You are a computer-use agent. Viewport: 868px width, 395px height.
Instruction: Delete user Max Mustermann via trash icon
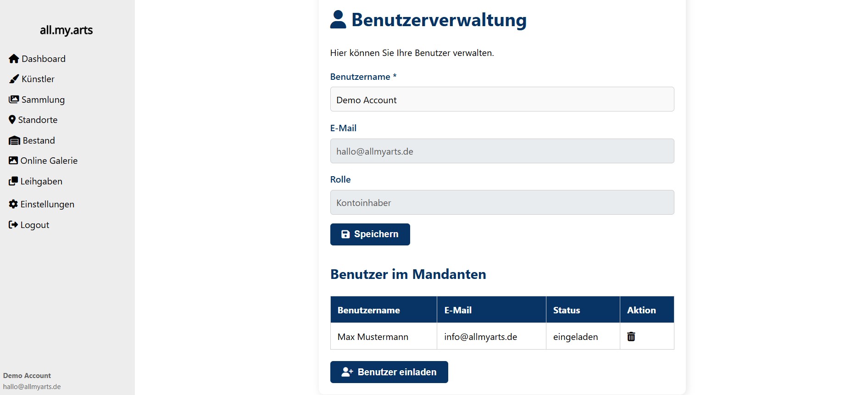point(631,337)
